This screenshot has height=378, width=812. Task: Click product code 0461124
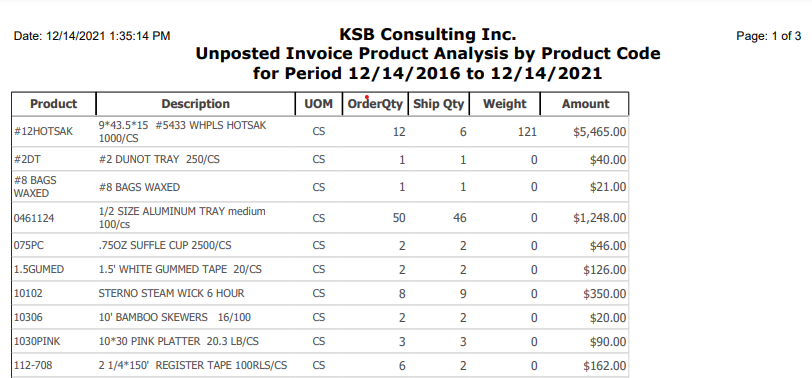coord(34,219)
